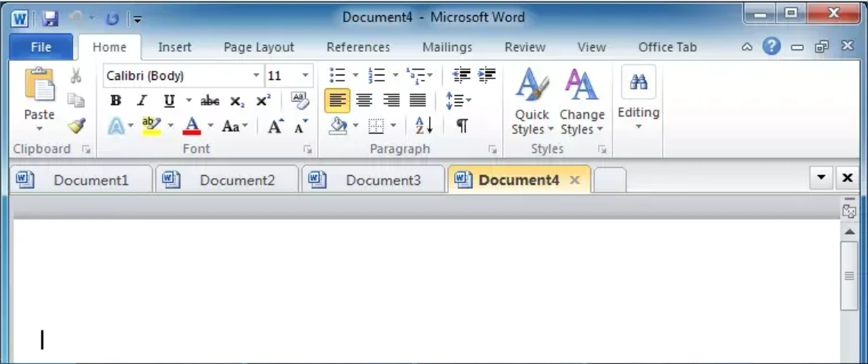
Task: Click the Paste clipboard icon
Action: click(x=40, y=85)
